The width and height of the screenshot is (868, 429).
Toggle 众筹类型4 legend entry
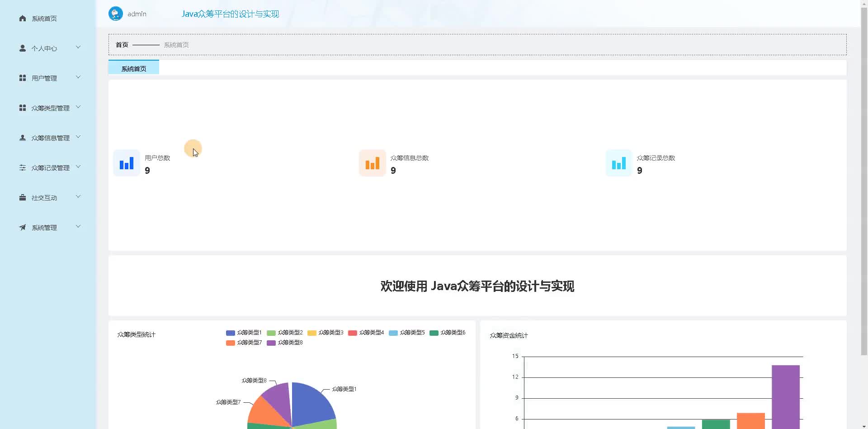[x=366, y=333]
